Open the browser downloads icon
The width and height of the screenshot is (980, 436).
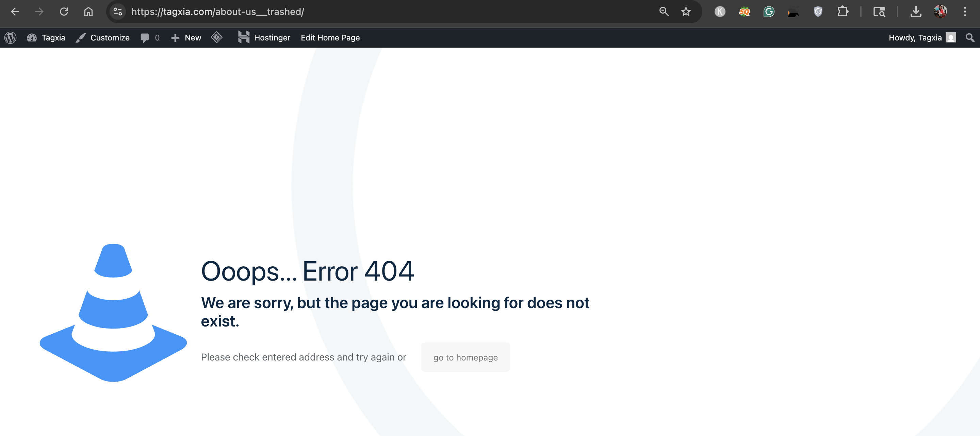(916, 12)
